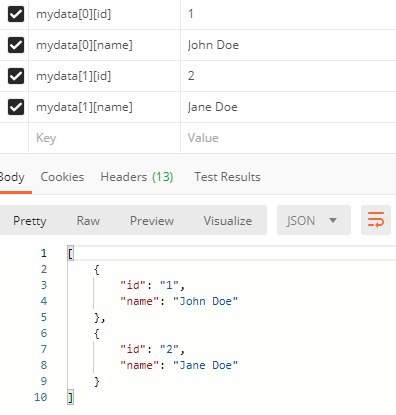Open the Headers (13) tab

pyautogui.click(x=137, y=177)
